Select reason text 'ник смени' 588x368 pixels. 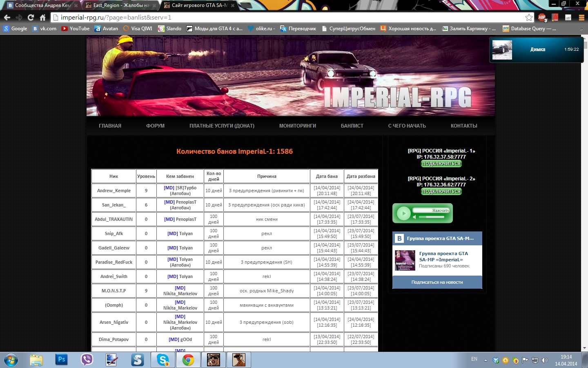point(267,219)
